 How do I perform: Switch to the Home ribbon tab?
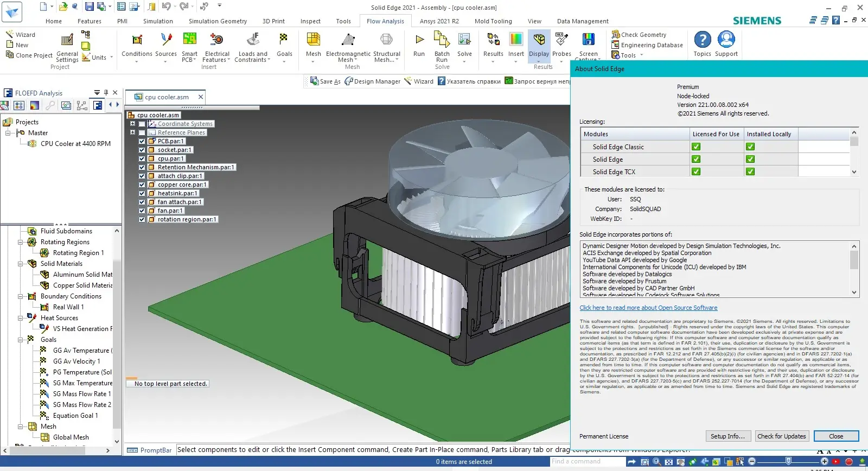tap(54, 21)
